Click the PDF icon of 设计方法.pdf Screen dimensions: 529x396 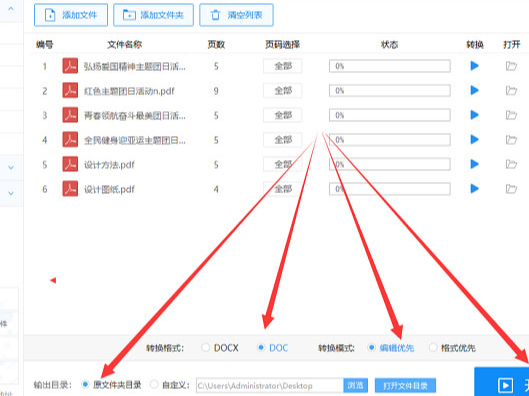[70, 164]
